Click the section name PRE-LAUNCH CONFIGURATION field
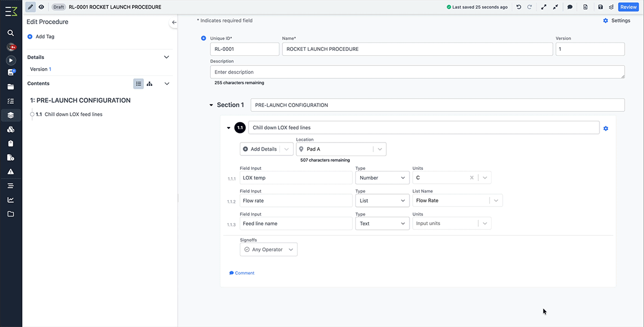The width and height of the screenshot is (644, 327). click(438, 105)
